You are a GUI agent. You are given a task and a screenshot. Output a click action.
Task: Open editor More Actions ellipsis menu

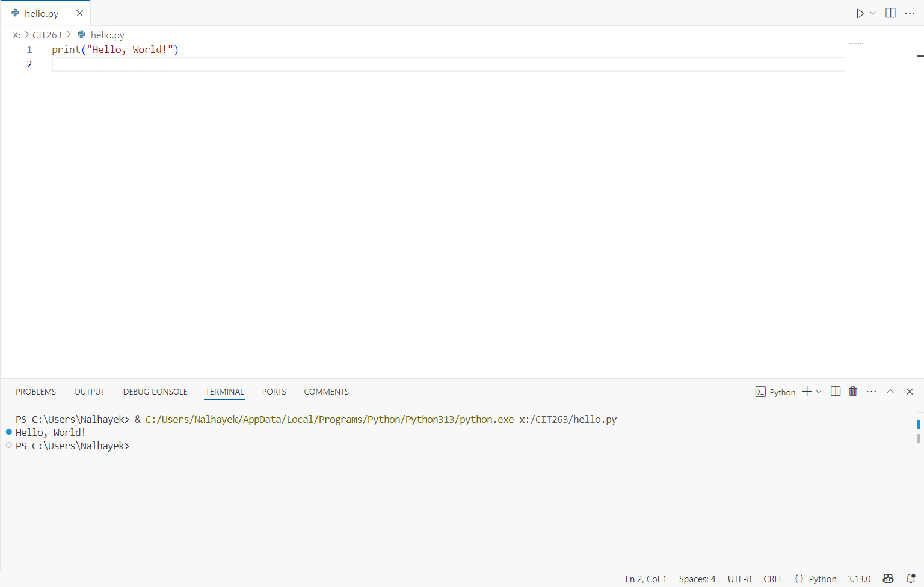click(x=910, y=13)
